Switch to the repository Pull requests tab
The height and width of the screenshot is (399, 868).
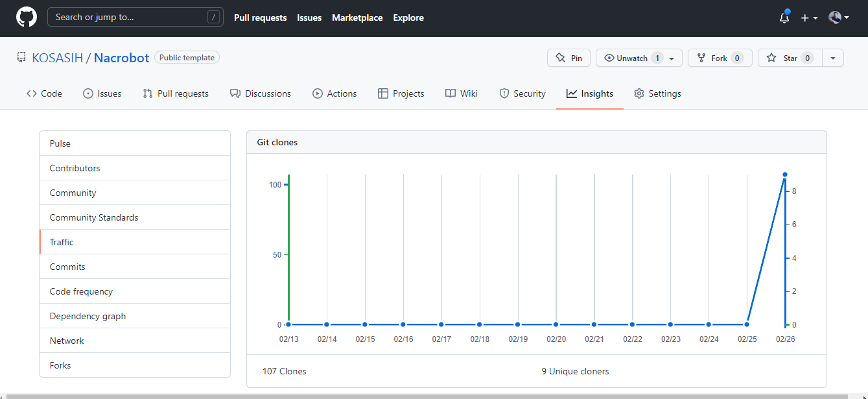pos(176,93)
